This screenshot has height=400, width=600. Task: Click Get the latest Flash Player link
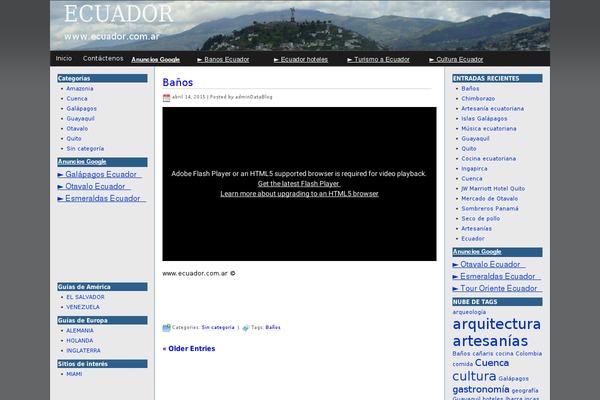(298, 184)
